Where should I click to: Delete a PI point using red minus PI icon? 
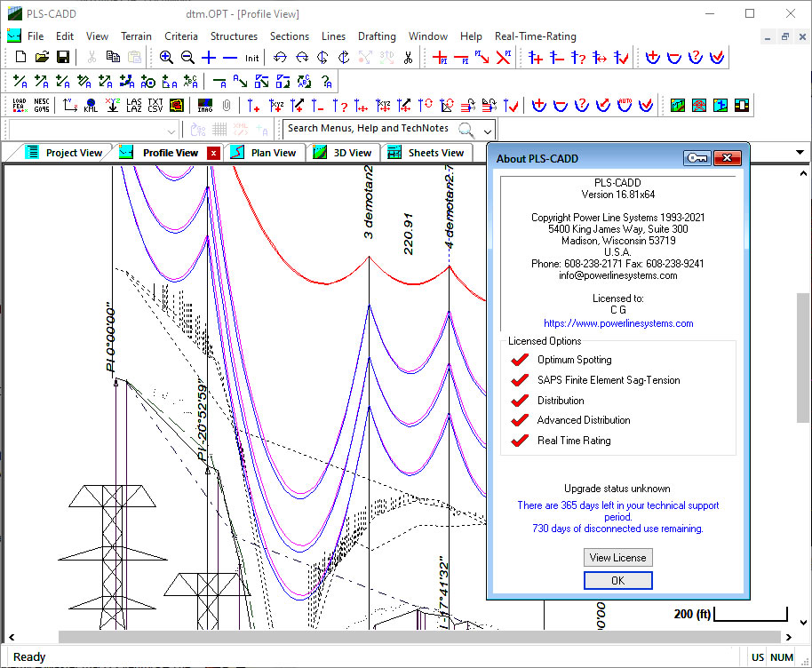point(461,58)
